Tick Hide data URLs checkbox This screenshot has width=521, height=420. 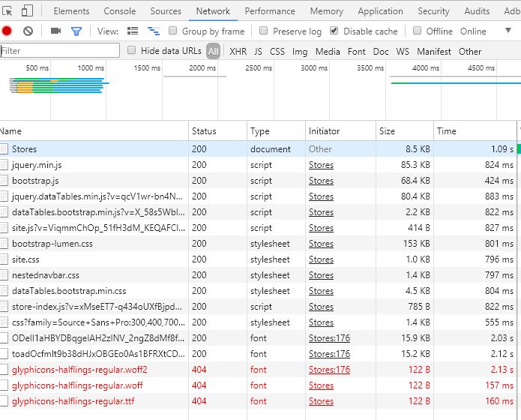132,50
